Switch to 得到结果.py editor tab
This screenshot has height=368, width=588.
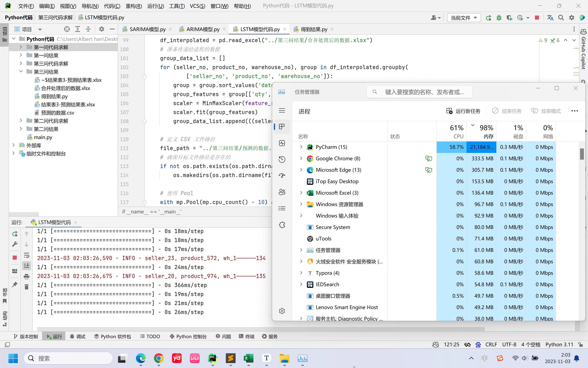coord(313,29)
